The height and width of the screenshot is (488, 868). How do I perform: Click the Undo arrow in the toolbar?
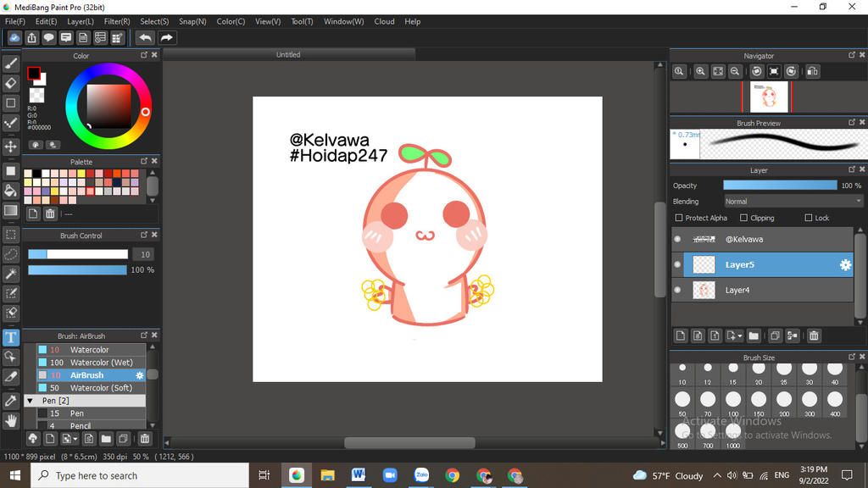tap(145, 37)
